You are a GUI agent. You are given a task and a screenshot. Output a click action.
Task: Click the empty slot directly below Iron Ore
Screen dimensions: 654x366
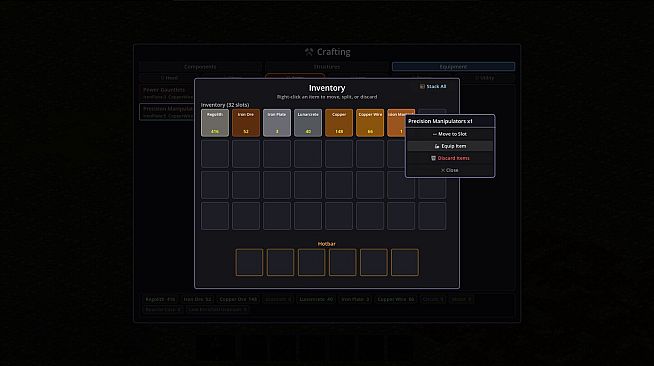[246, 154]
